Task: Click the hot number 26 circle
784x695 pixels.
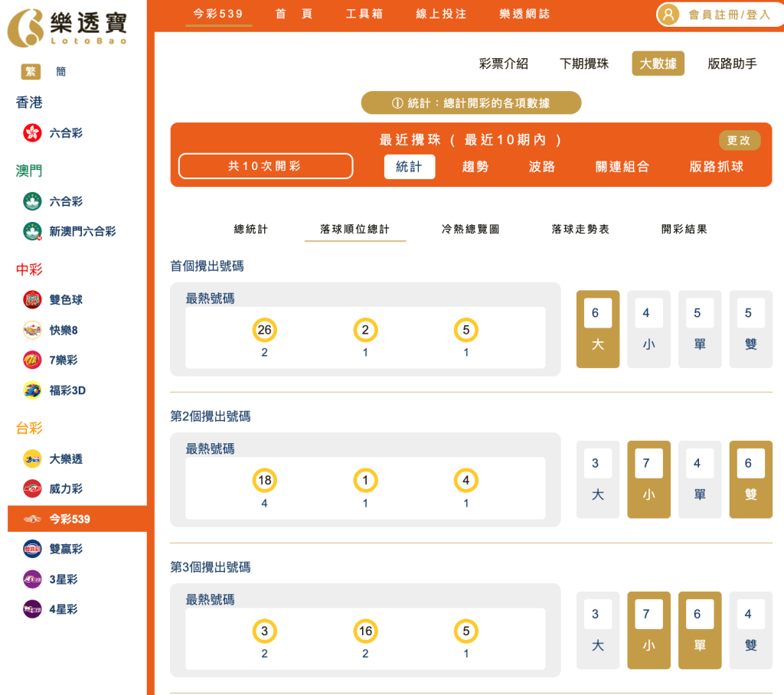Action: pos(264,329)
